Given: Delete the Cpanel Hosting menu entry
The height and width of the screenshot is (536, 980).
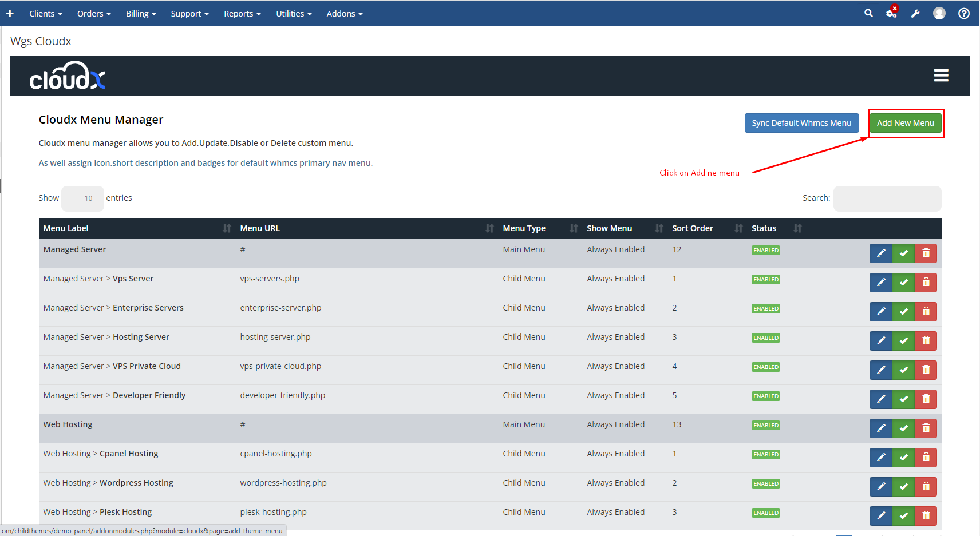Looking at the screenshot, I should click(x=926, y=458).
